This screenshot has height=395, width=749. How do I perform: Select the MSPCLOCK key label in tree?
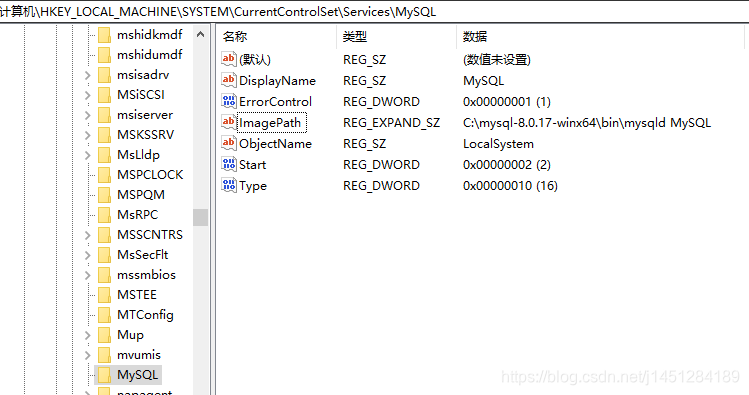(150, 175)
